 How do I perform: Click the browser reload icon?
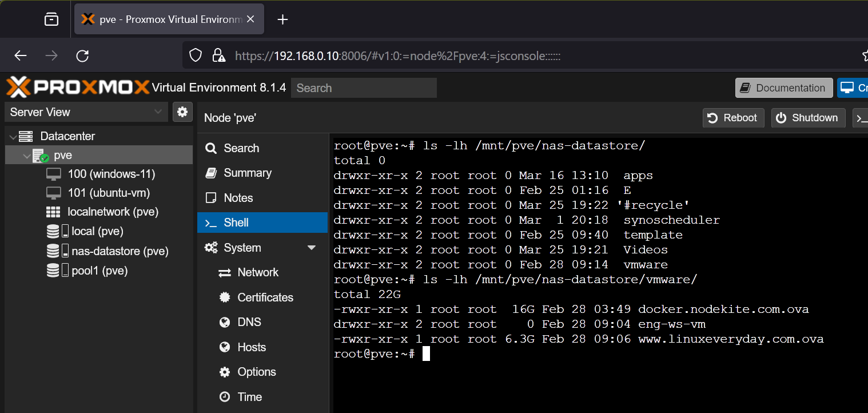pyautogui.click(x=82, y=55)
